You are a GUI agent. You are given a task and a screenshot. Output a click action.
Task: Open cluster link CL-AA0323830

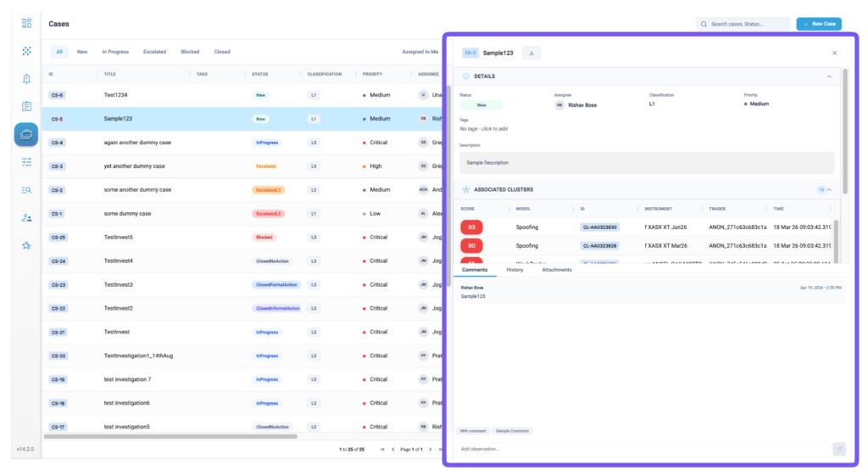(599, 227)
